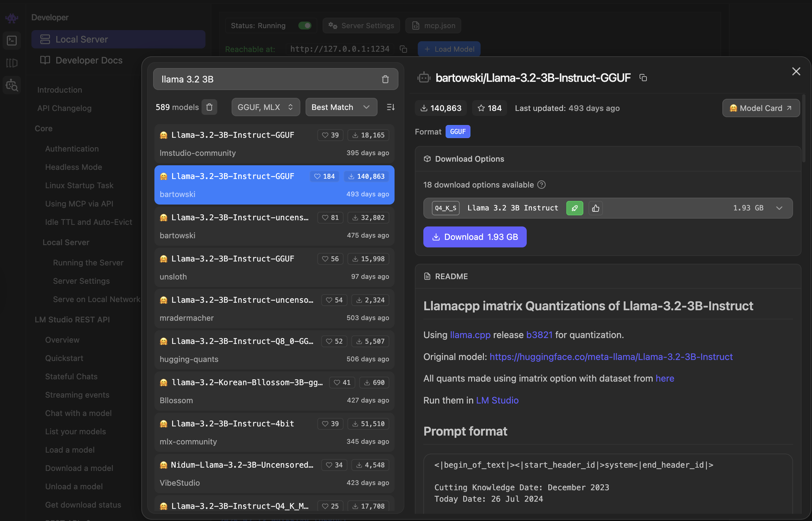Open the Model Card link
The width and height of the screenshot is (812, 521).
pyautogui.click(x=761, y=108)
